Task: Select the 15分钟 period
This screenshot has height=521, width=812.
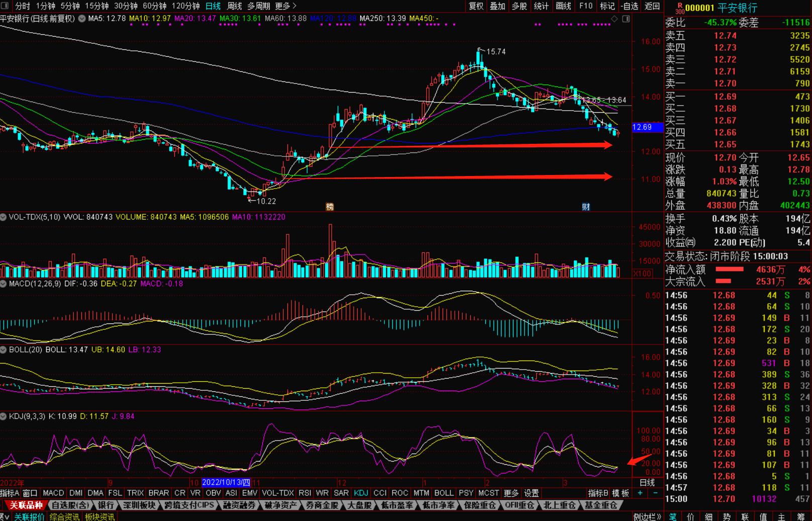Action: point(96,6)
